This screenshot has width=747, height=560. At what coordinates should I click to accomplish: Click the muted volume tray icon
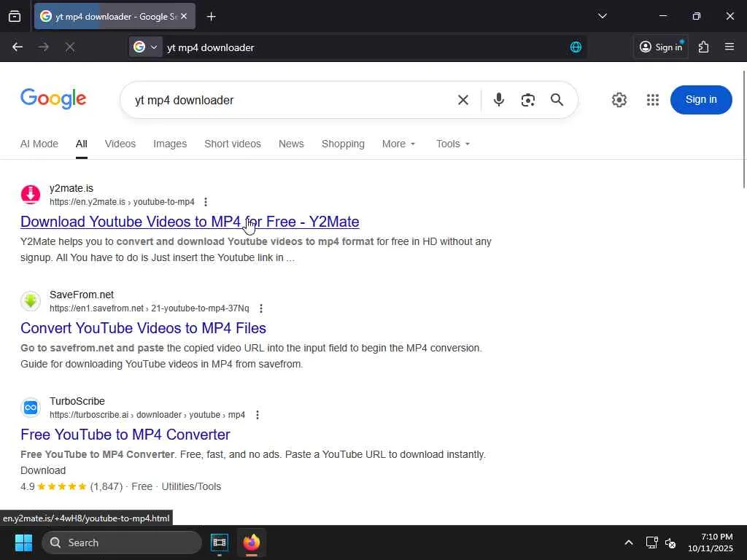coord(670,542)
